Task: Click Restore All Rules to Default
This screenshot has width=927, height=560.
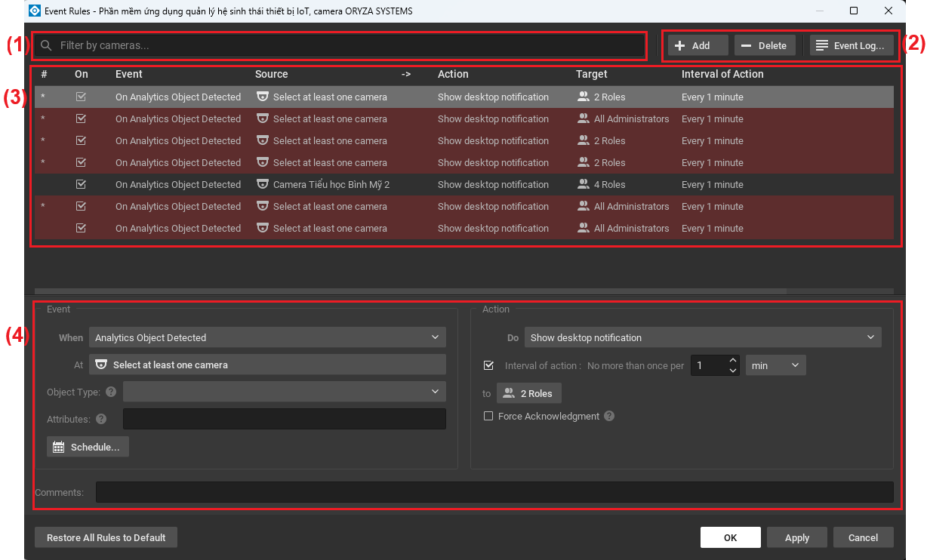Action: tap(106, 537)
